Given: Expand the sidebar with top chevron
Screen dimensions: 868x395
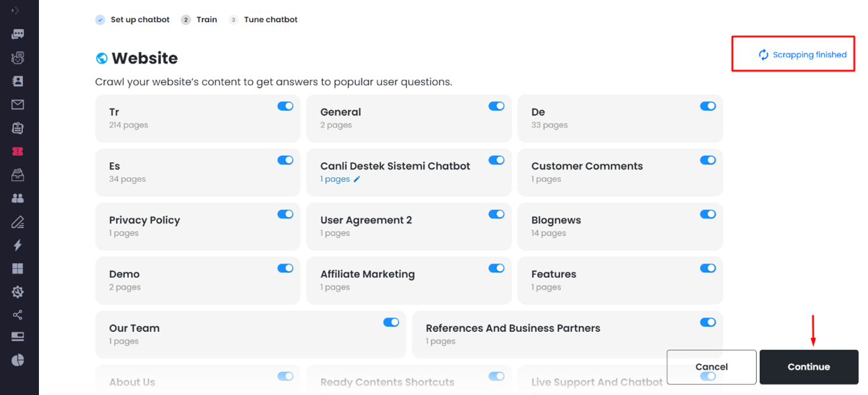Looking at the screenshot, I should pyautogui.click(x=15, y=11).
